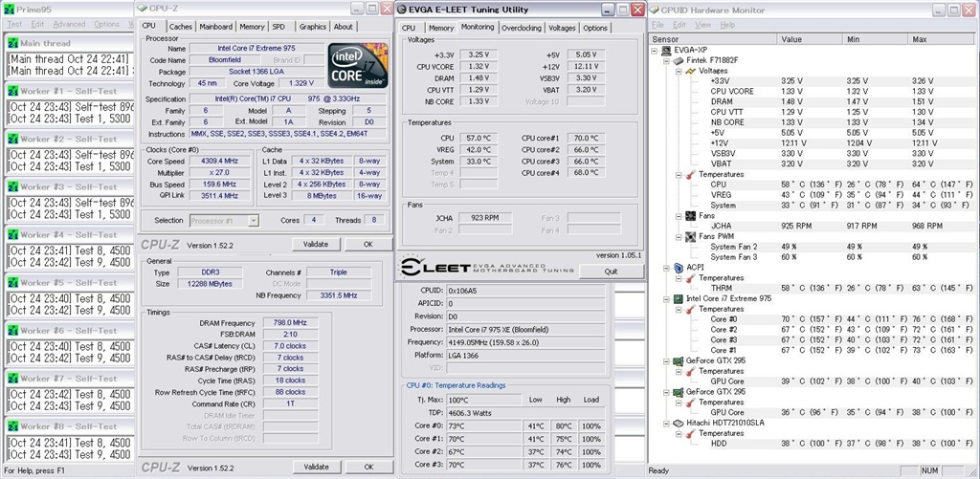980x479 pixels.
Task: Collapse the Voltages tree branch
Action: pos(678,71)
